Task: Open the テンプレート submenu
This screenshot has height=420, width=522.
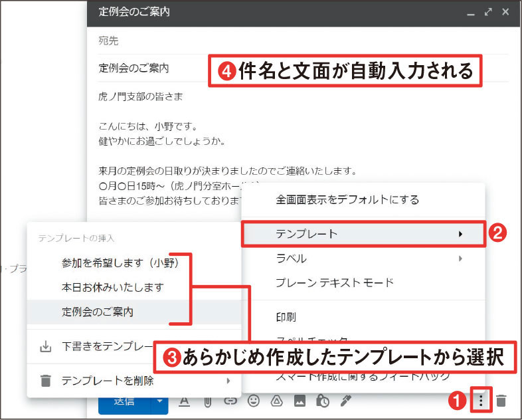Action: click(x=363, y=234)
